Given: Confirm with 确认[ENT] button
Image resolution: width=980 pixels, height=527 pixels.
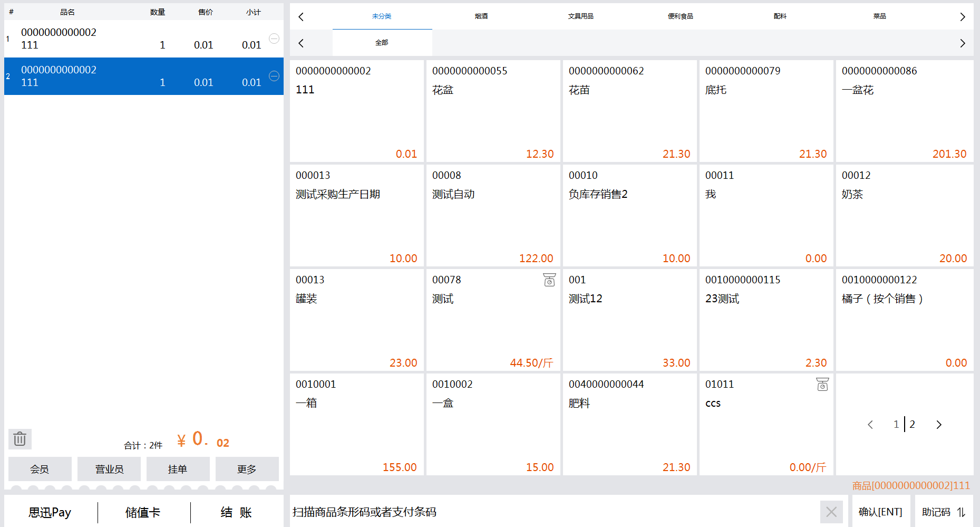Looking at the screenshot, I should tap(881, 512).
